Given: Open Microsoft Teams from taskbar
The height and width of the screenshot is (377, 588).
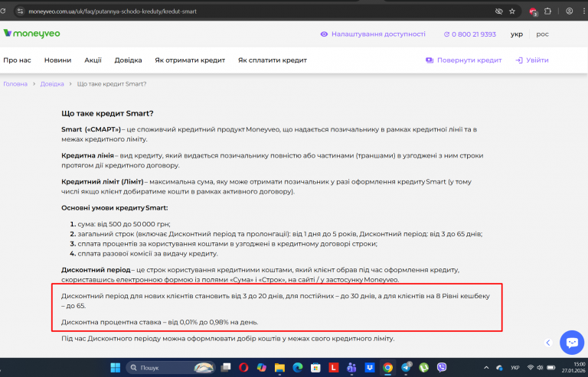Looking at the screenshot, I should (351, 368).
